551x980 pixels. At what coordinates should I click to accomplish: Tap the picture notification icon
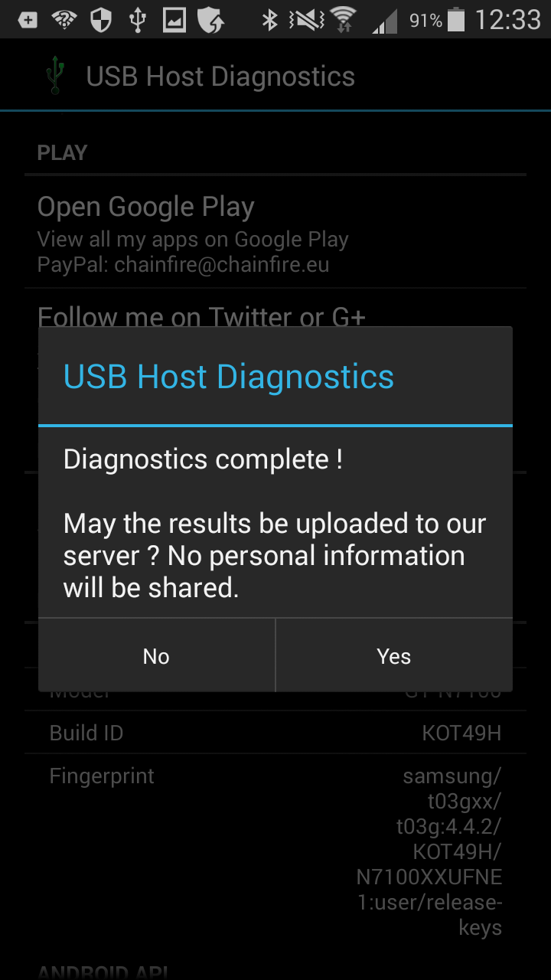point(174,20)
